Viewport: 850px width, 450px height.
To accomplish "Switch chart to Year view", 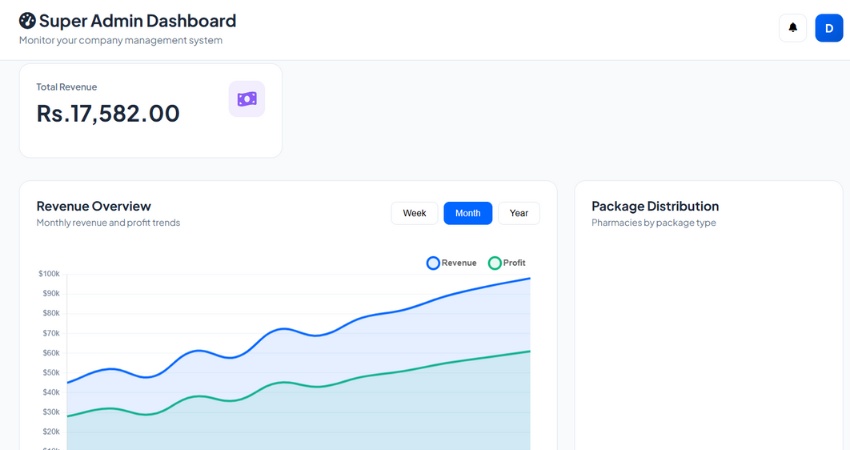I will (519, 213).
